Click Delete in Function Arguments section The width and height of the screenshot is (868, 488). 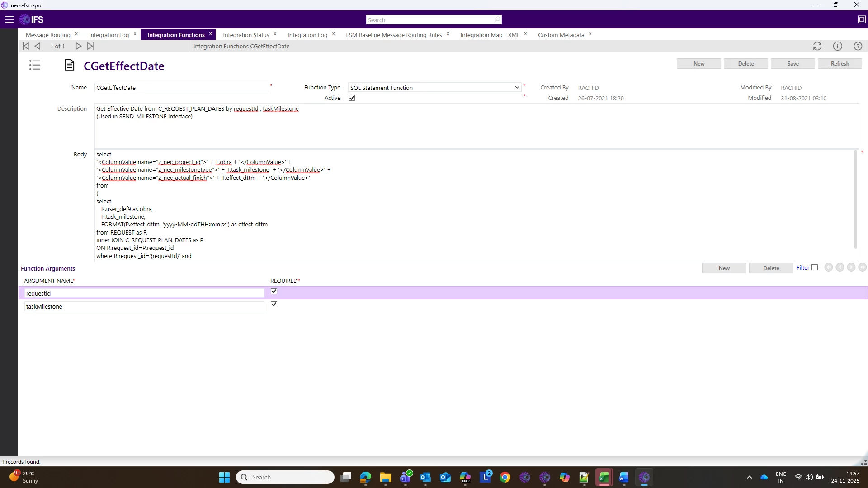[x=771, y=268]
